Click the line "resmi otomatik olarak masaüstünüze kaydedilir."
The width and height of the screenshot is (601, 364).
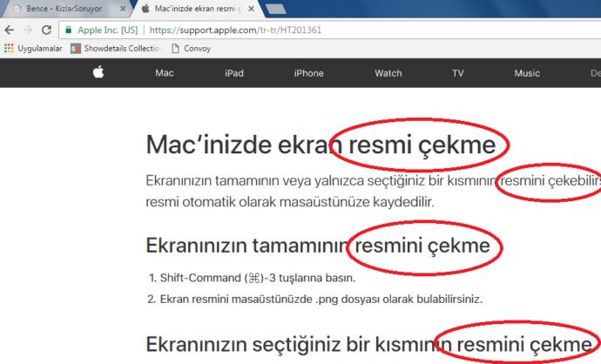pyautogui.click(x=290, y=202)
